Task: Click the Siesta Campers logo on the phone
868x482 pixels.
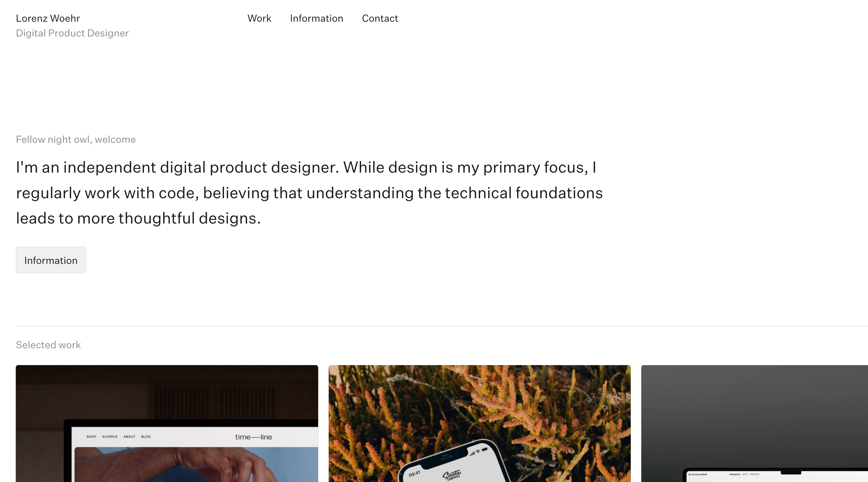Action: point(451,474)
